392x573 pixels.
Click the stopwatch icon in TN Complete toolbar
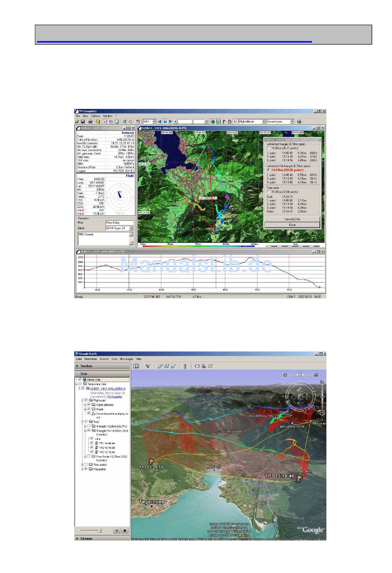click(229, 122)
